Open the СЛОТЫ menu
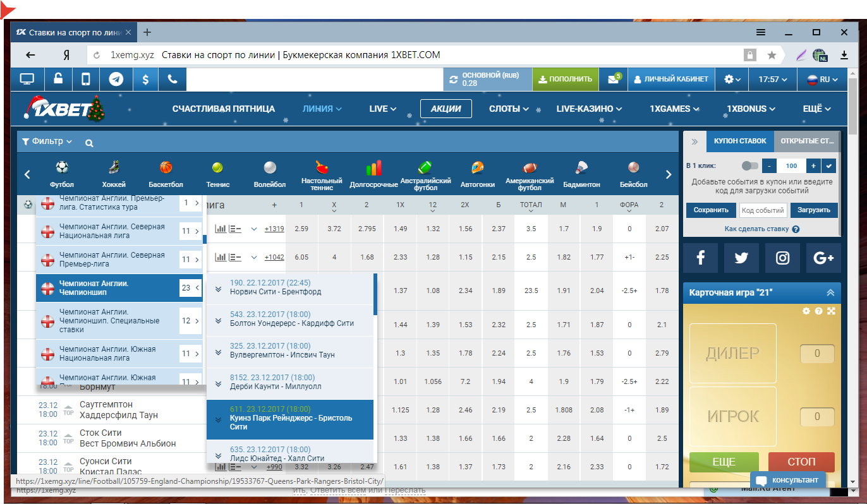This screenshot has height=504, width=867. coord(509,109)
